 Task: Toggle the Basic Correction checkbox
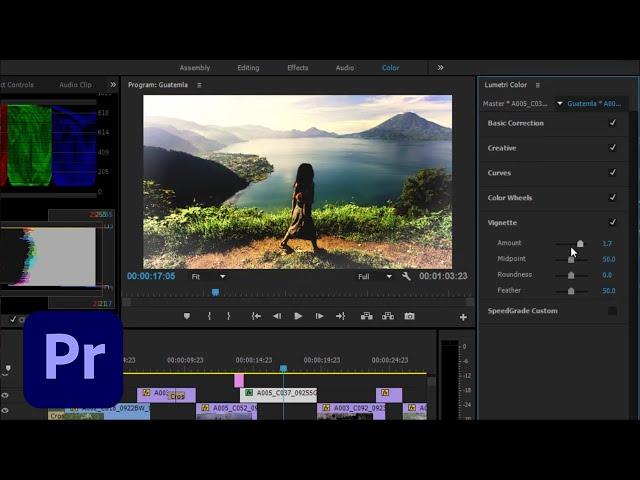pyautogui.click(x=612, y=122)
